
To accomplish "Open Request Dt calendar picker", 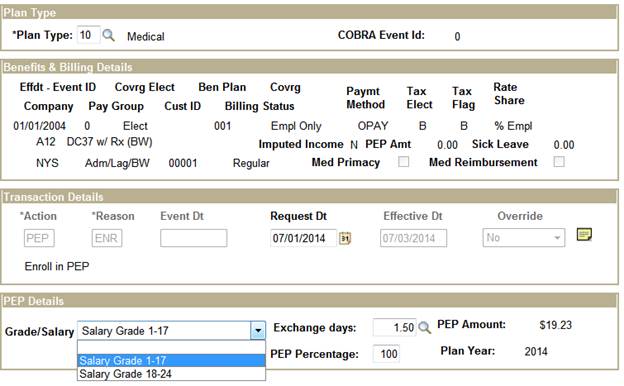I will [x=345, y=238].
